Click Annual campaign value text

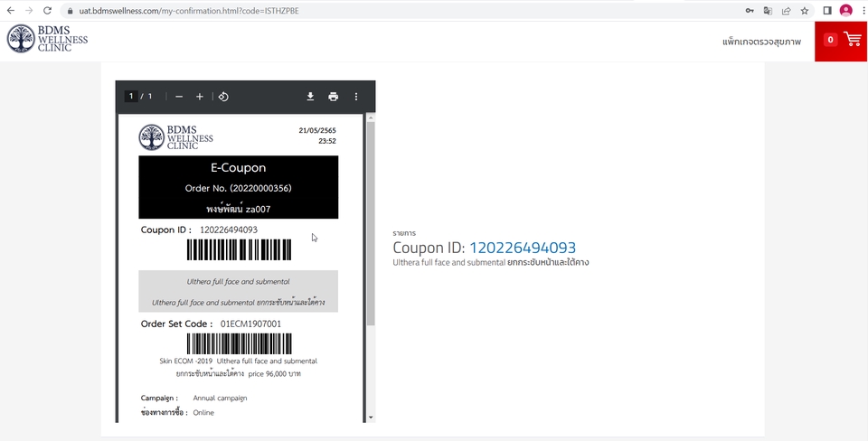click(220, 398)
